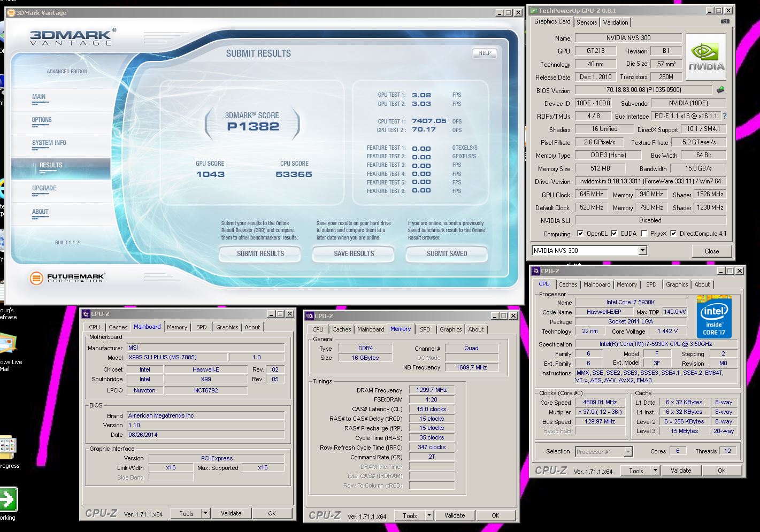Image resolution: width=760 pixels, height=532 pixels.
Task: Toggle OpenCL checkbox in GPU-Z
Action: pos(580,234)
